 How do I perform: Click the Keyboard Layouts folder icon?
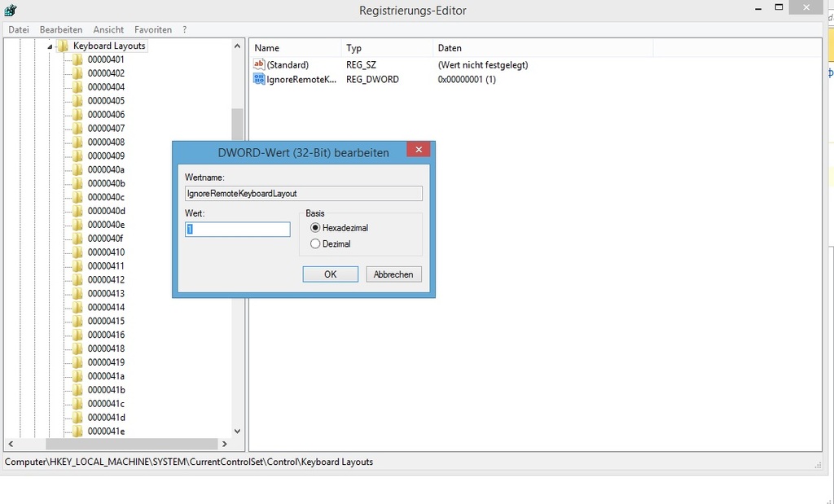coord(63,46)
